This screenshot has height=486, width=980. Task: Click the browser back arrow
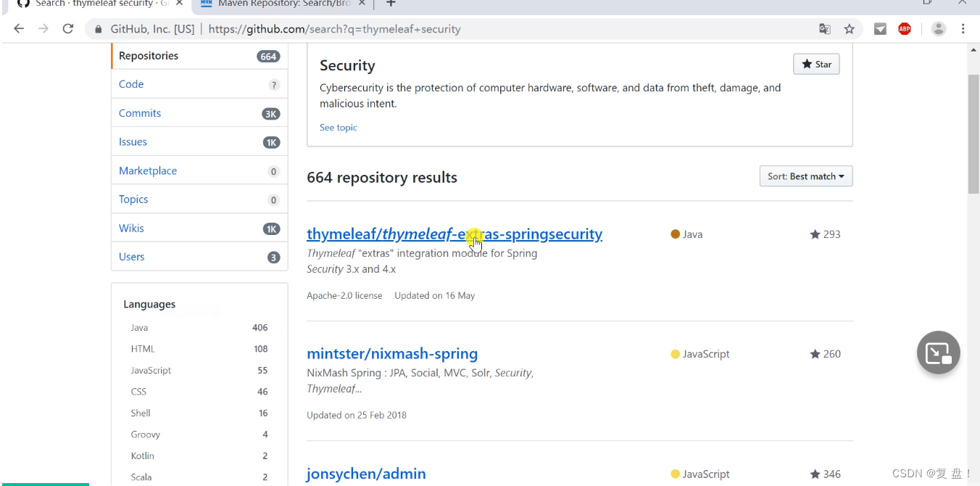click(19, 29)
